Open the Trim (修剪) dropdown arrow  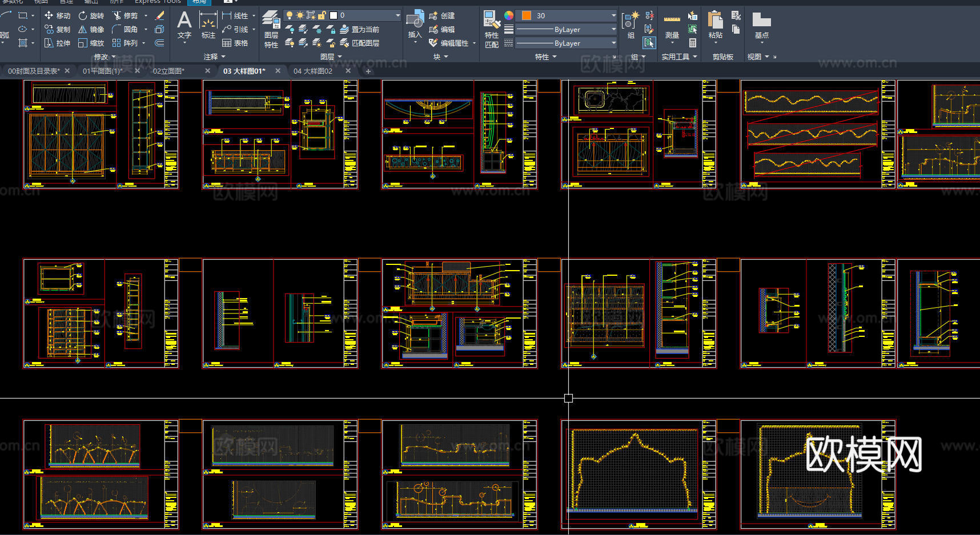click(146, 15)
